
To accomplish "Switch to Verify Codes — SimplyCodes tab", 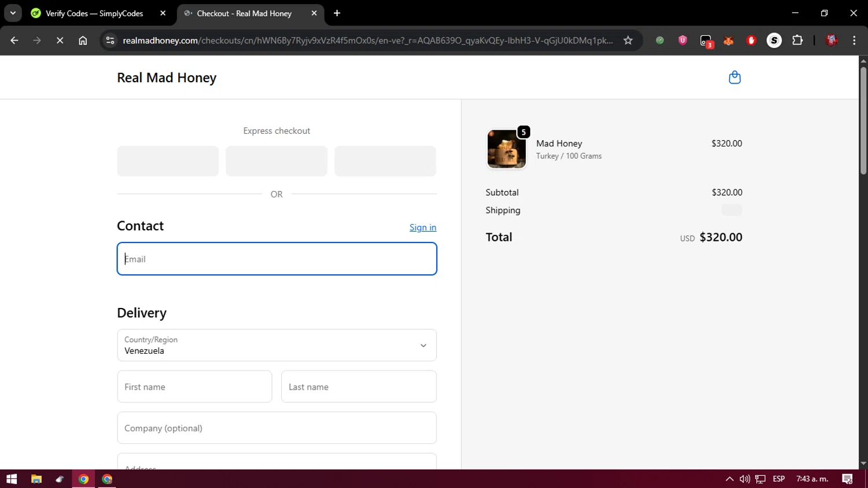I will tap(94, 13).
